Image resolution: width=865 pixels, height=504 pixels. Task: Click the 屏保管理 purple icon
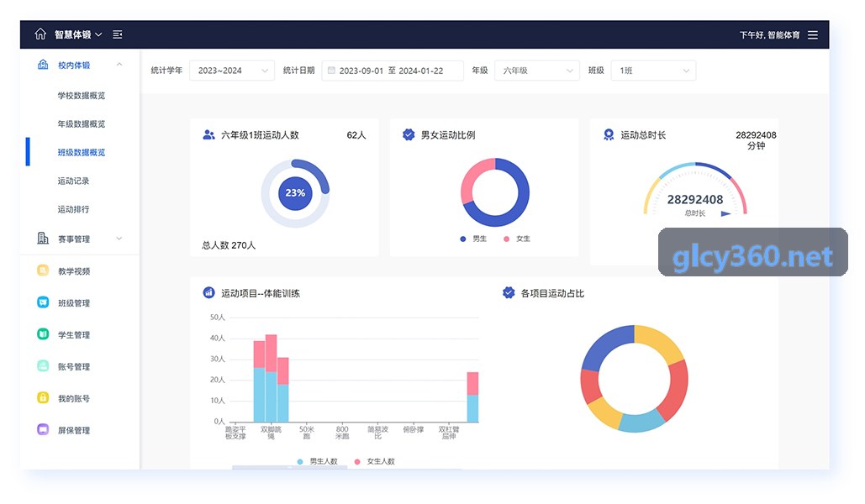[x=43, y=429]
